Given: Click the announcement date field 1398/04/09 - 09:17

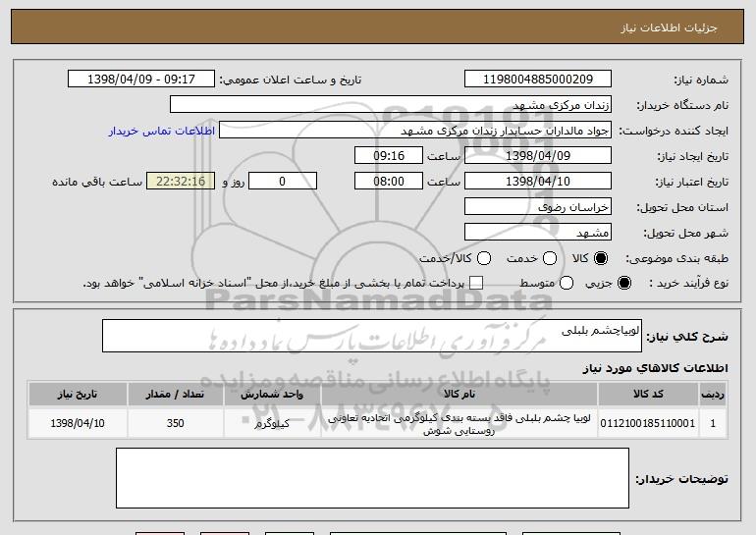Looking at the screenshot, I should click(x=141, y=80).
